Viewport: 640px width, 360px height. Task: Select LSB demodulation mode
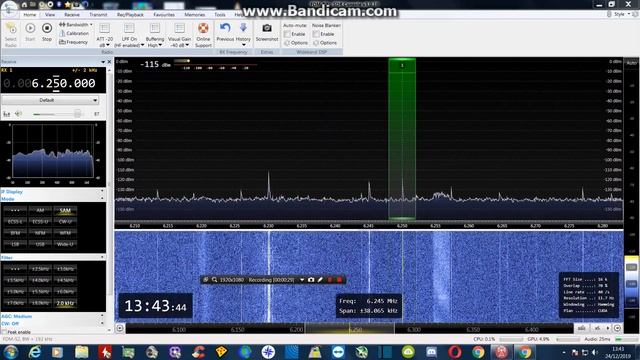click(15, 244)
